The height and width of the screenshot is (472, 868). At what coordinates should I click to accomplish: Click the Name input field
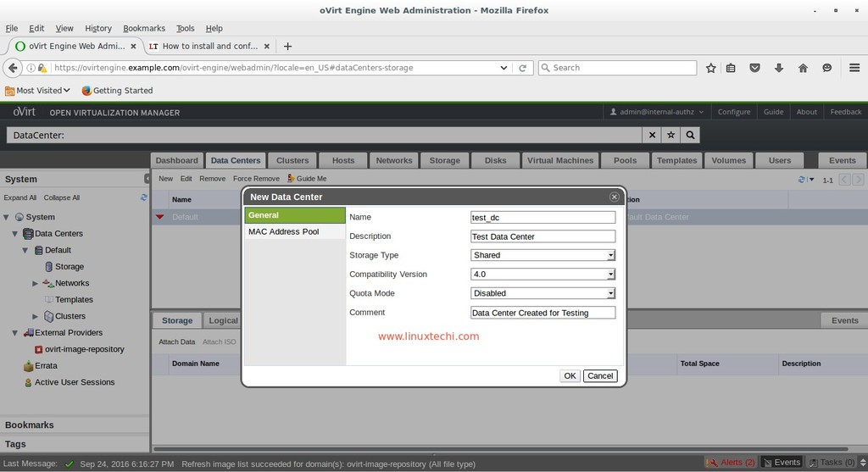click(542, 218)
